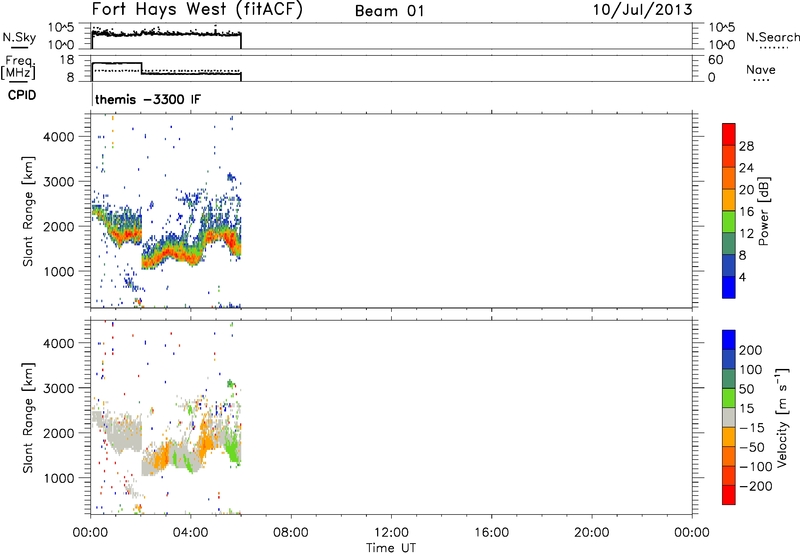The image size is (800, 554).
Task: Click the '200' tick on the Velocity scale
Action: tap(751, 350)
